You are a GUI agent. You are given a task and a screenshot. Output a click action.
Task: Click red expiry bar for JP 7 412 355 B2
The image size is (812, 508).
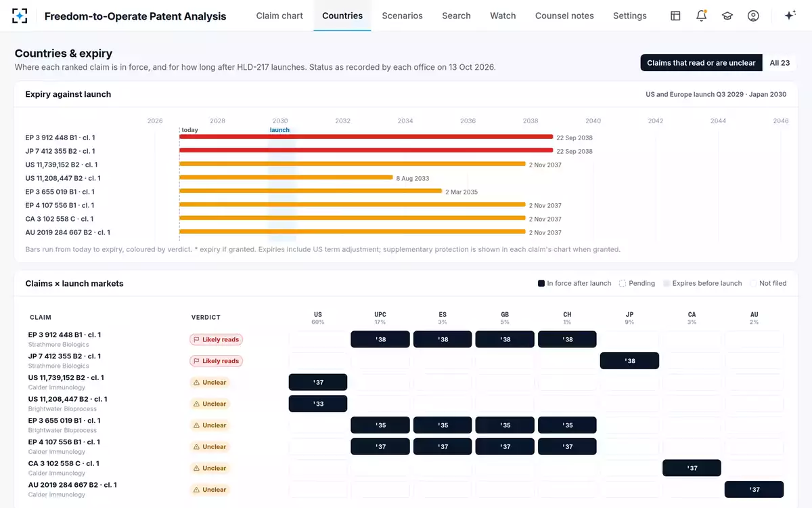(x=366, y=150)
